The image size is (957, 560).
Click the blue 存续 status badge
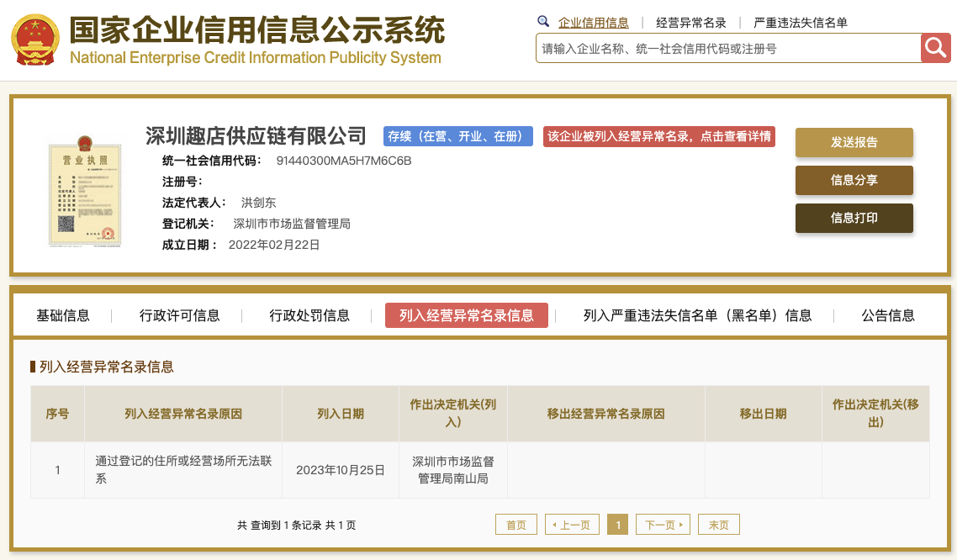(x=457, y=136)
